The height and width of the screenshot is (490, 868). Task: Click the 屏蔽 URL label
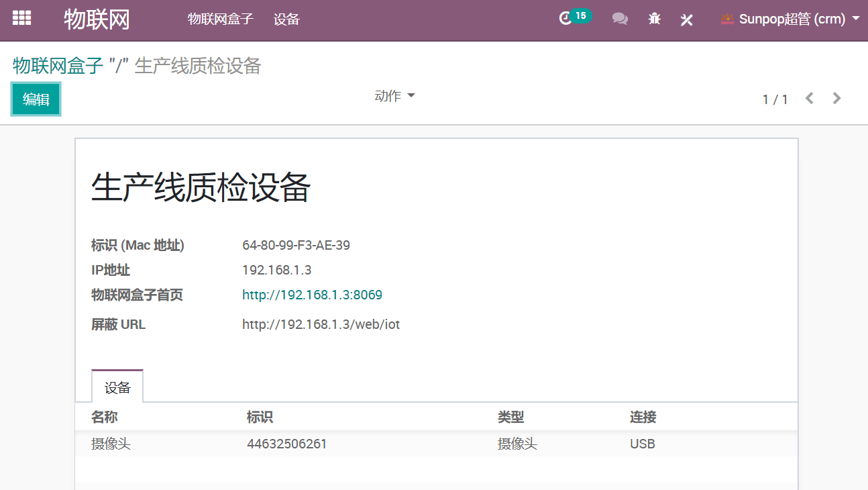[118, 325]
